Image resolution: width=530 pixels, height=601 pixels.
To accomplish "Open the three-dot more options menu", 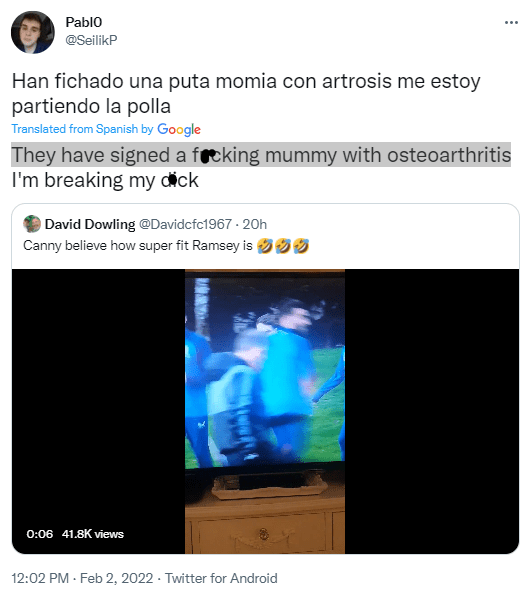I will click(x=511, y=23).
